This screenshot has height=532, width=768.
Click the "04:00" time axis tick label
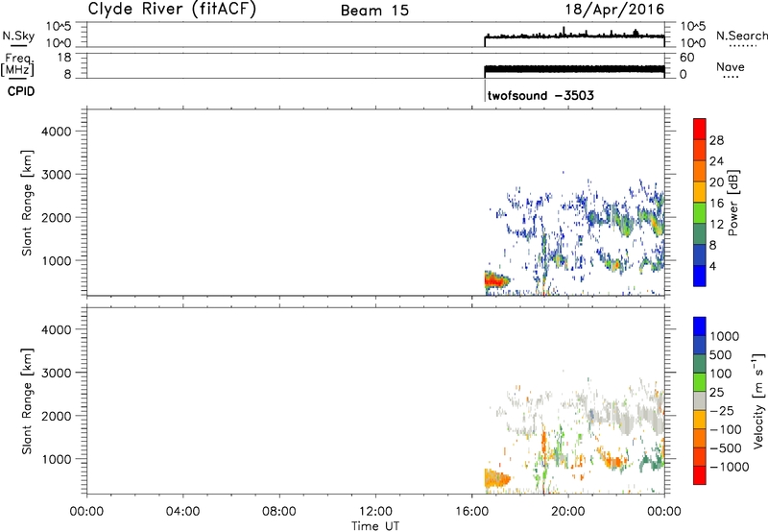(x=183, y=512)
